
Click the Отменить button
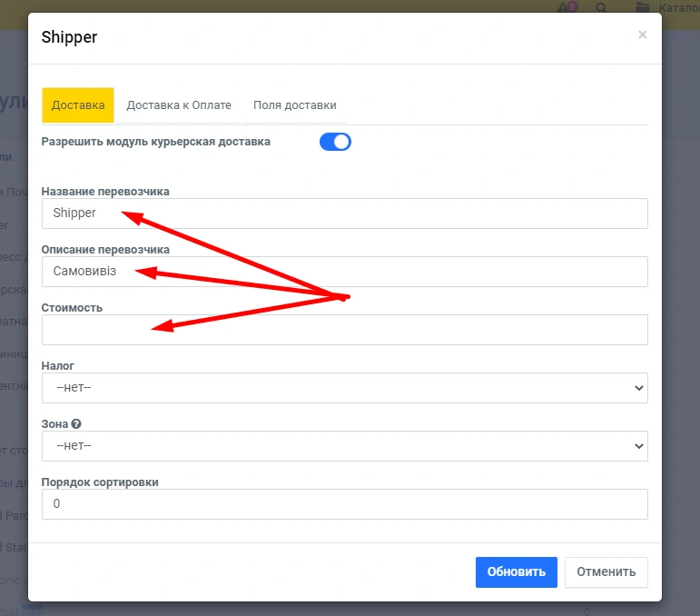click(x=606, y=572)
